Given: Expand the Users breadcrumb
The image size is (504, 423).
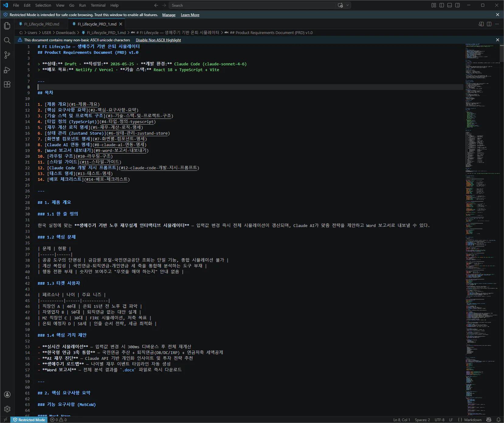Looking at the screenshot, I should tap(32, 33).
